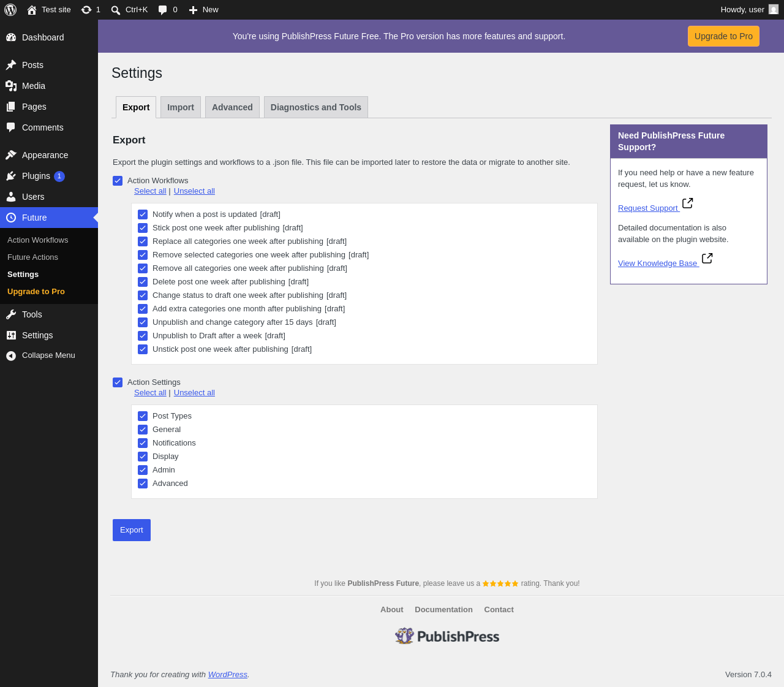784x687 pixels.
Task: Click the blue Export button
Action: point(132,530)
